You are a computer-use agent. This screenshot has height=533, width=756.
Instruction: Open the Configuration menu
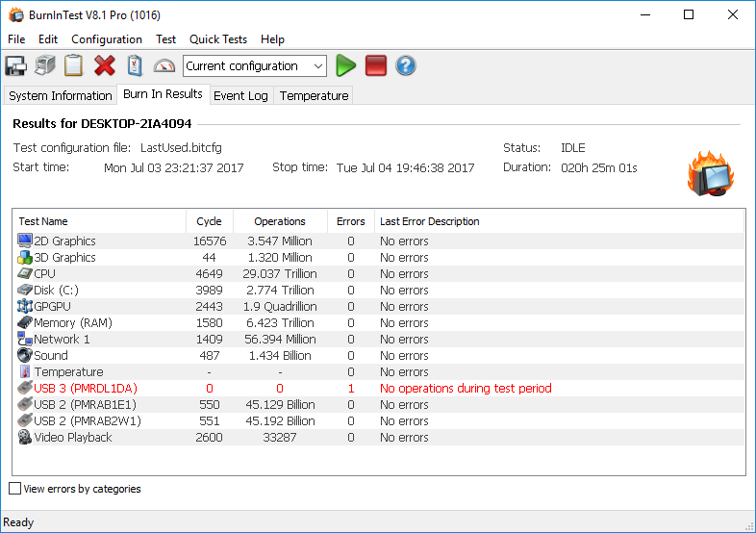point(107,39)
